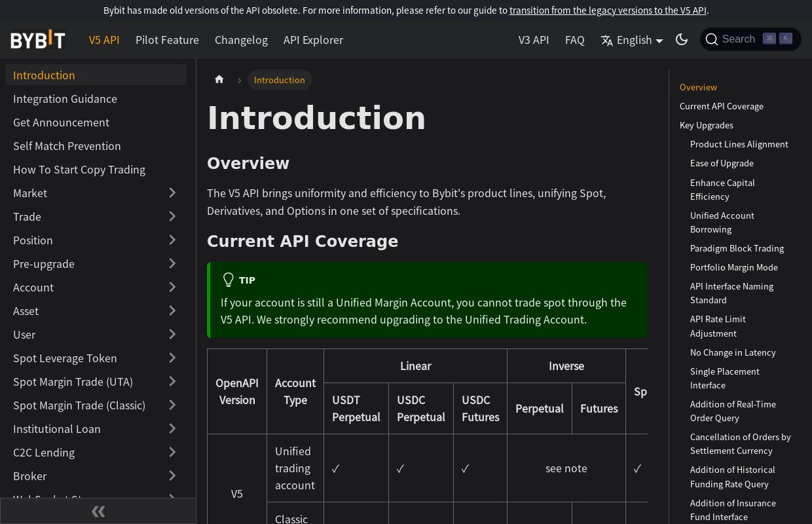812x524 pixels.
Task: Open the V3 API nav link
Action: (x=534, y=40)
